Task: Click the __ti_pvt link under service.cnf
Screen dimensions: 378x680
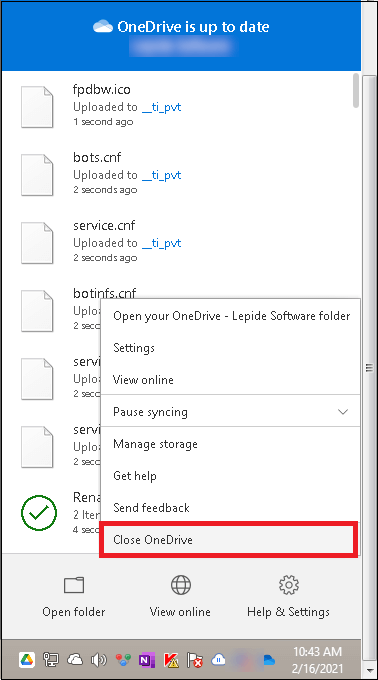Action: [161, 243]
